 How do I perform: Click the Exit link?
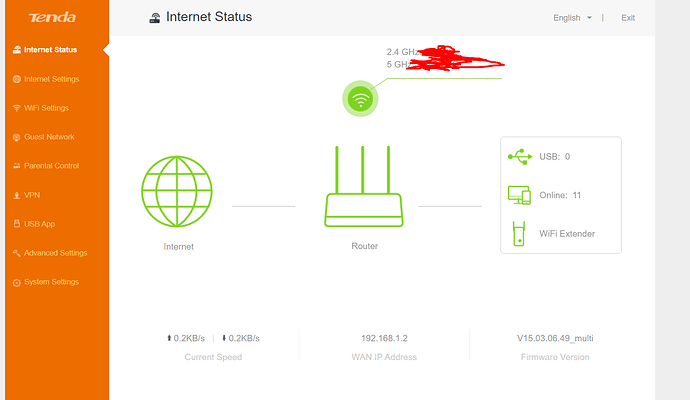[628, 18]
